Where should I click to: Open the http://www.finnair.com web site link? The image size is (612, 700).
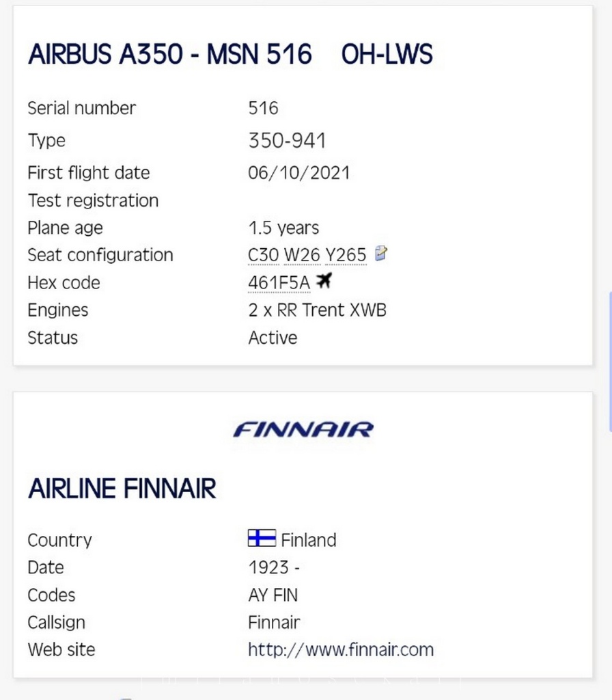pyautogui.click(x=341, y=649)
